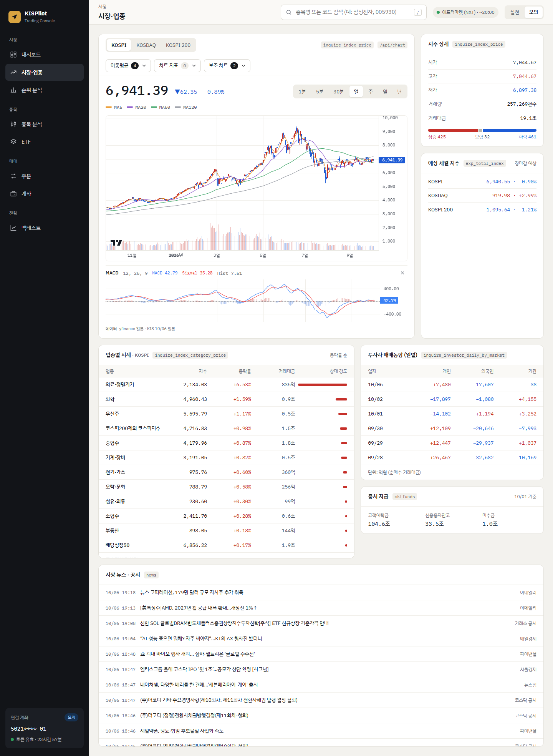The height and width of the screenshot is (756, 553).
Task: Select the 주 weekly interval
Action: (371, 92)
